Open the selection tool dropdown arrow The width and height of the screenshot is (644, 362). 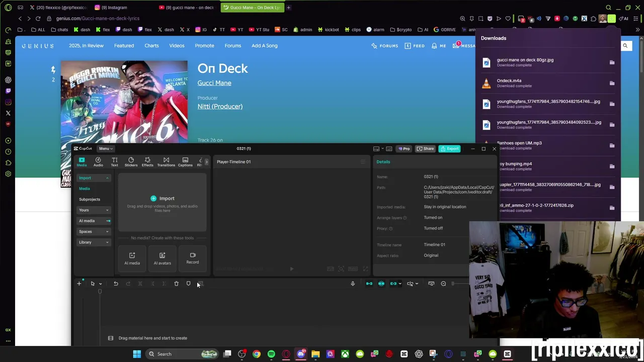(100, 284)
